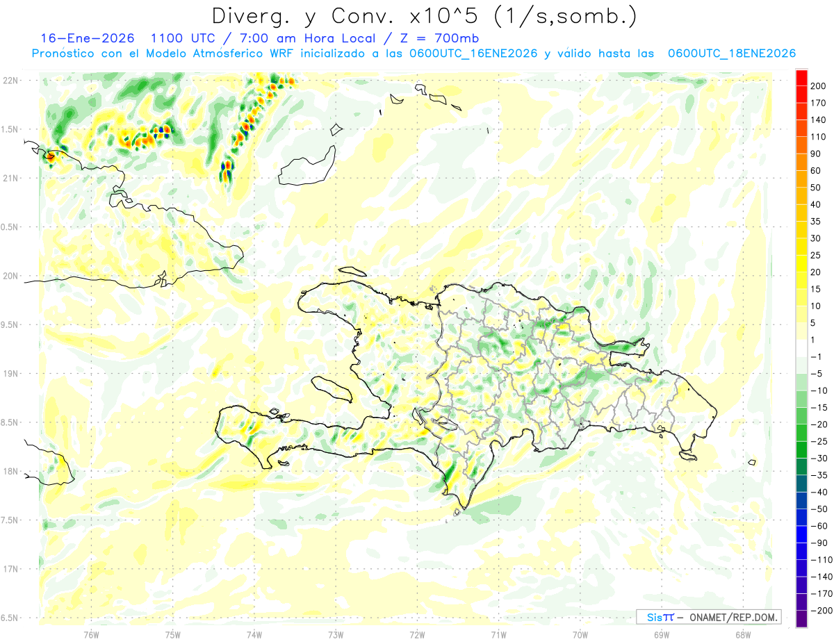Screen dimensions: 834x644
Task: Click the "200" value at colorbar top
Action: [x=819, y=85]
